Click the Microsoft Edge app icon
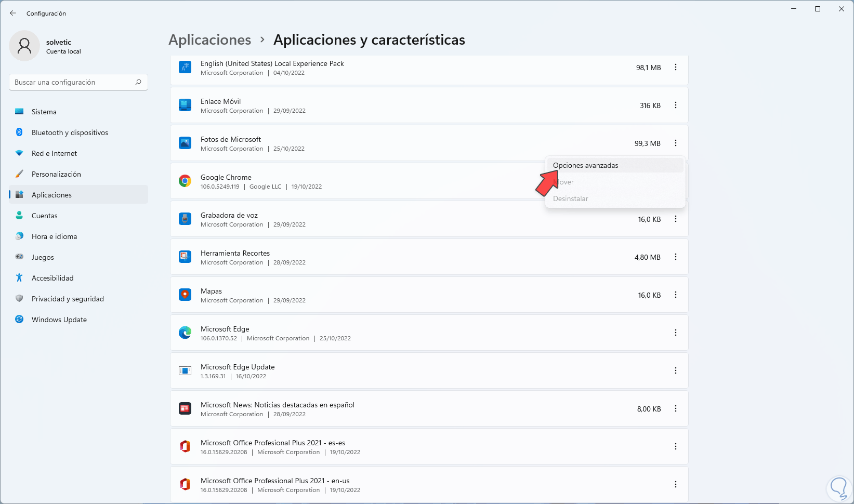Screen dimensions: 854x504 tap(185, 333)
